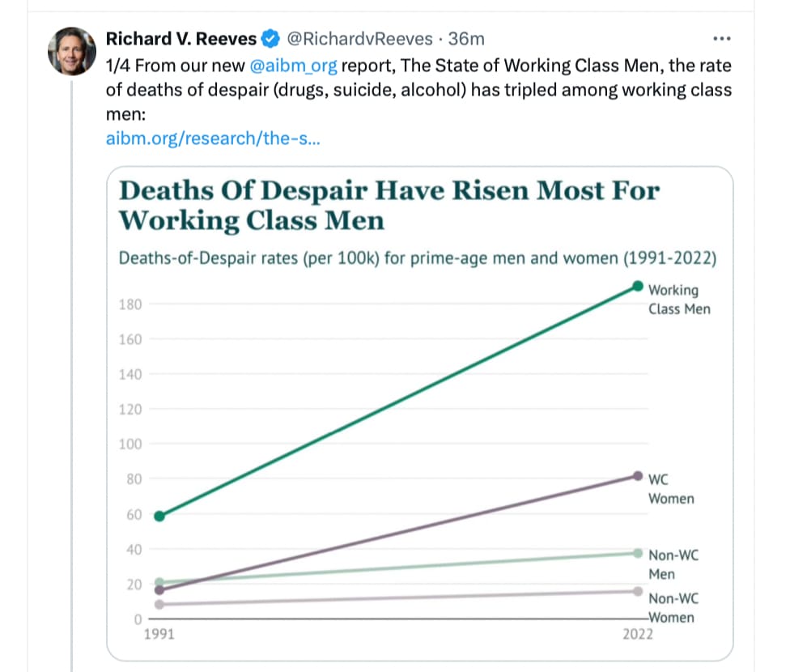This screenshot has height=672, width=790.
Task: Select the Non-WC Men 2022 data point
Action: 637,554
